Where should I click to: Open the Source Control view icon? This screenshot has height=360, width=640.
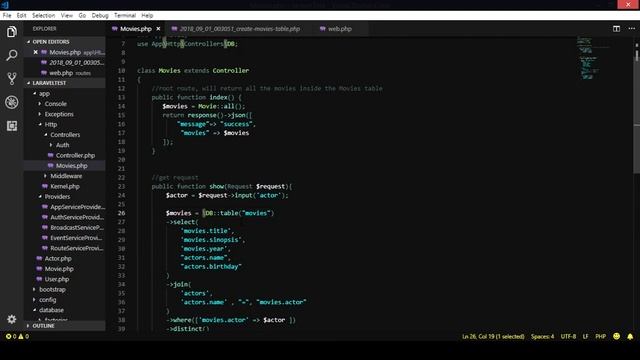tap(11, 78)
